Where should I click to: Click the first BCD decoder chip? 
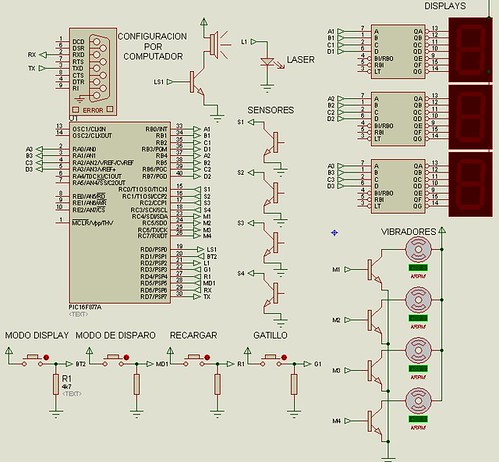pos(398,51)
